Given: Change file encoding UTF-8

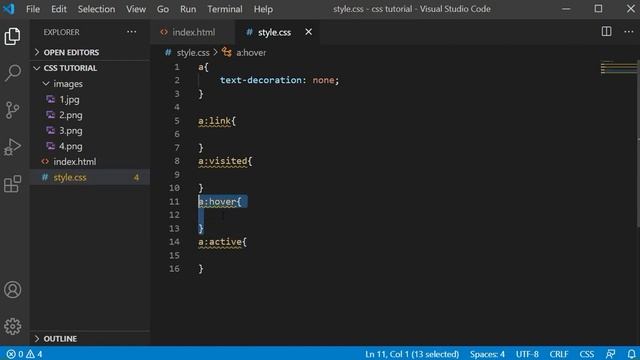Looking at the screenshot, I should click(x=527, y=354).
